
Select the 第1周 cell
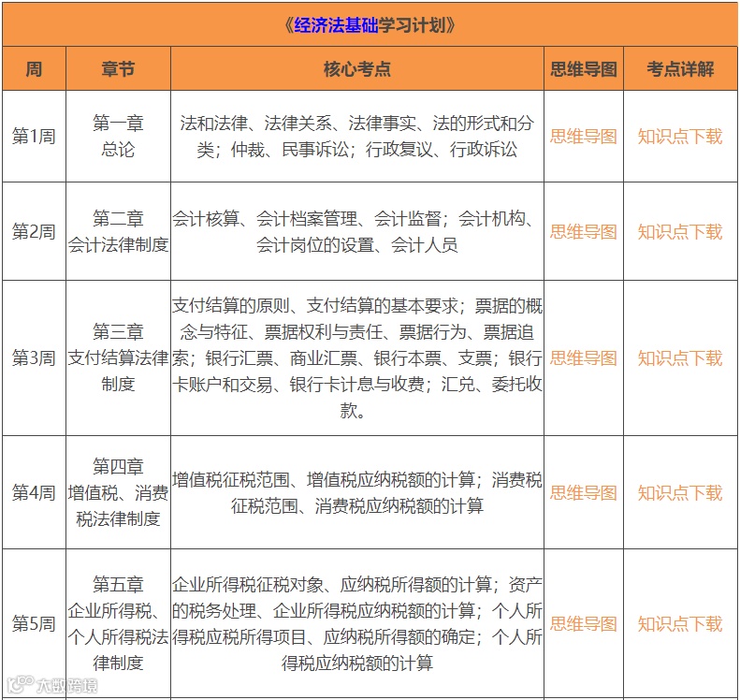click(34, 137)
